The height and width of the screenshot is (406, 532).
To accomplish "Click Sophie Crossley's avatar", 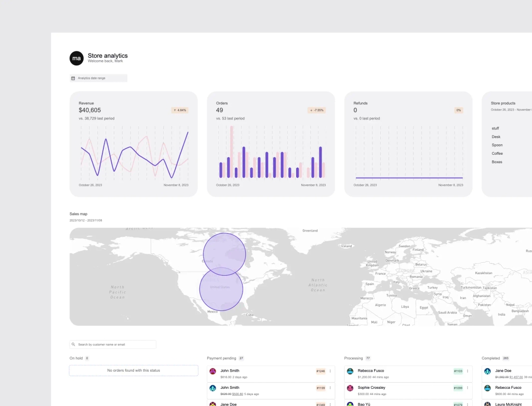I will pos(350,388).
